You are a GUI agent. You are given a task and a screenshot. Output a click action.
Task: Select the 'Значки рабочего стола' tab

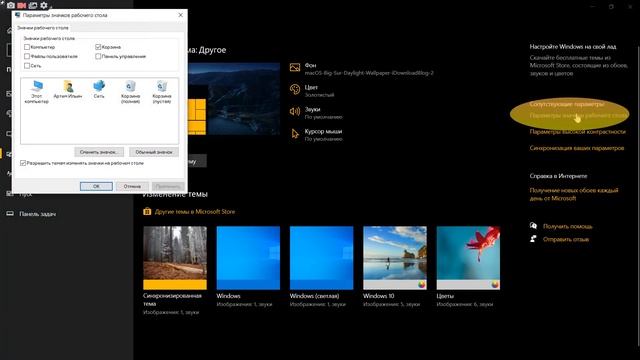click(x=43, y=28)
